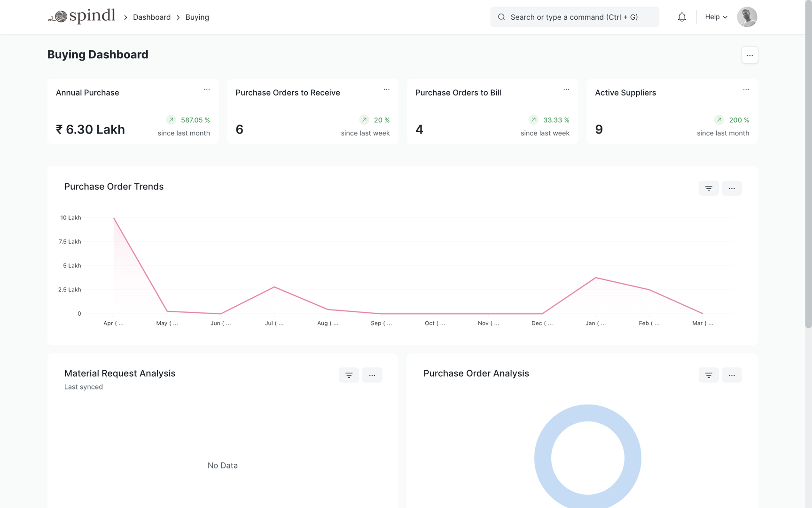This screenshot has width=812, height=508.
Task: Click the blue donut chart ring
Action: click(x=542, y=458)
